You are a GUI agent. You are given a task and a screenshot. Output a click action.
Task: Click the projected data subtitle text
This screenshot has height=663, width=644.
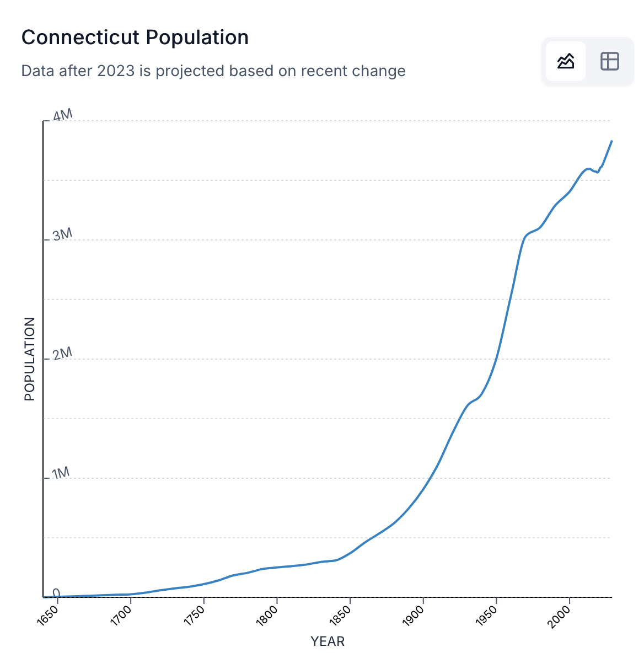(x=213, y=71)
